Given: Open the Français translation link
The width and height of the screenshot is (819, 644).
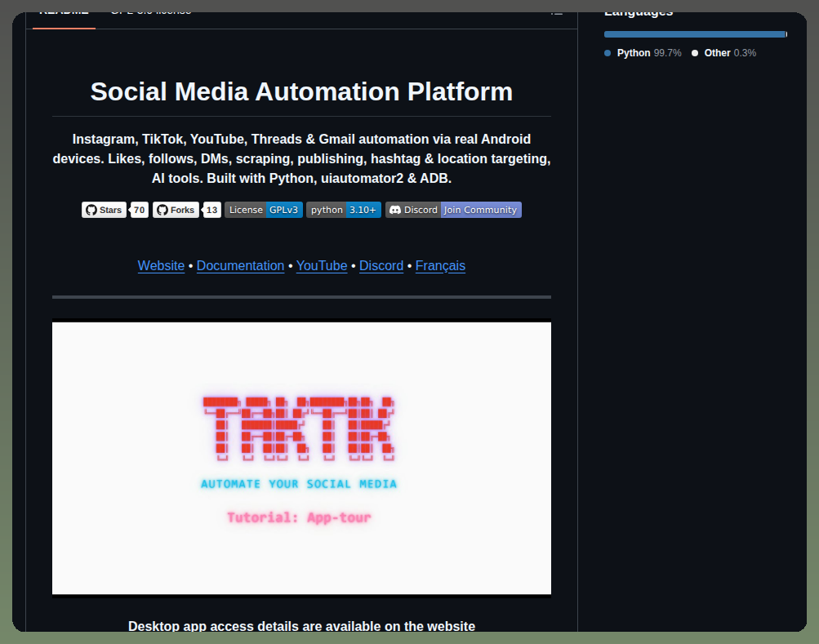Looking at the screenshot, I should (x=440, y=266).
